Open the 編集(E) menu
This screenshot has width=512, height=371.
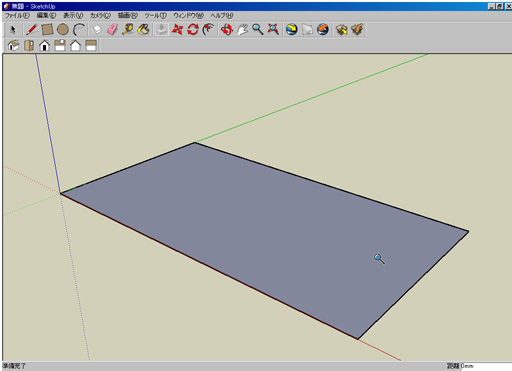coord(46,15)
